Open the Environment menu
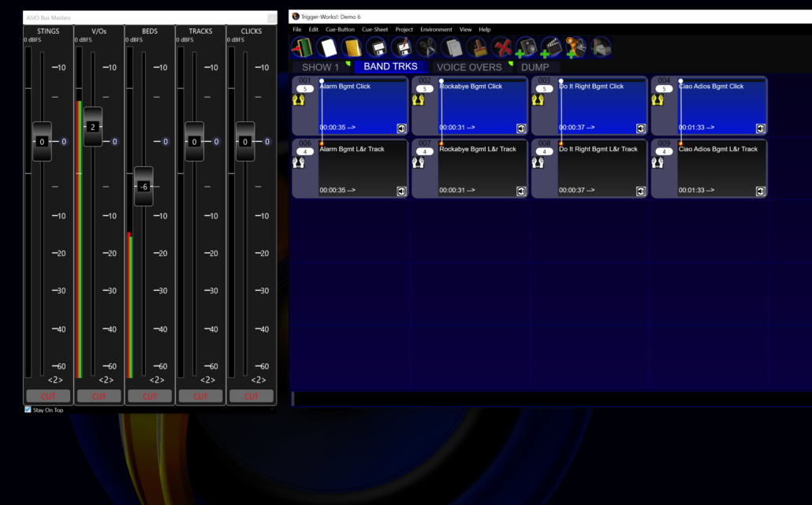812x505 pixels. [436, 29]
